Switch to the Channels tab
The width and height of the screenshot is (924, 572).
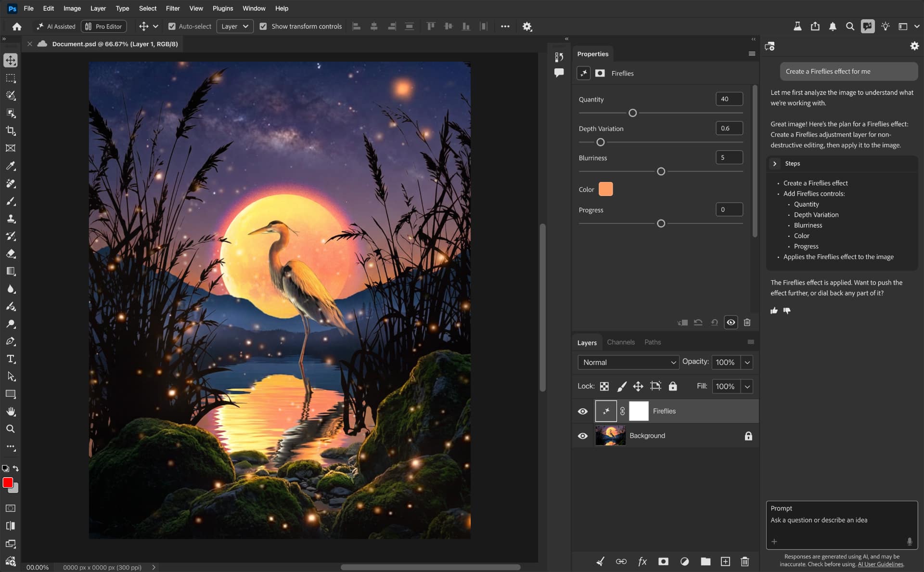pos(621,342)
